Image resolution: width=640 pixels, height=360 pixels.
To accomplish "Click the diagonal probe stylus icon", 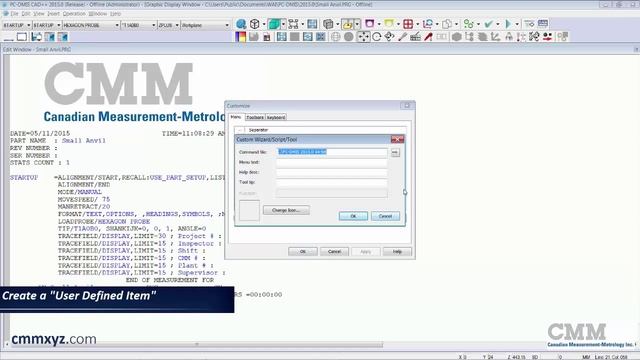I will tap(402, 37).
